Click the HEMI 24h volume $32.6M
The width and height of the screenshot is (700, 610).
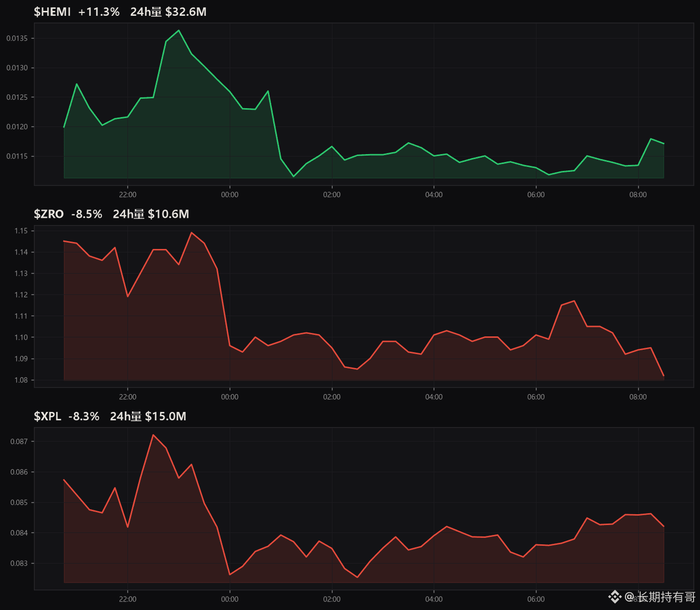point(168,12)
